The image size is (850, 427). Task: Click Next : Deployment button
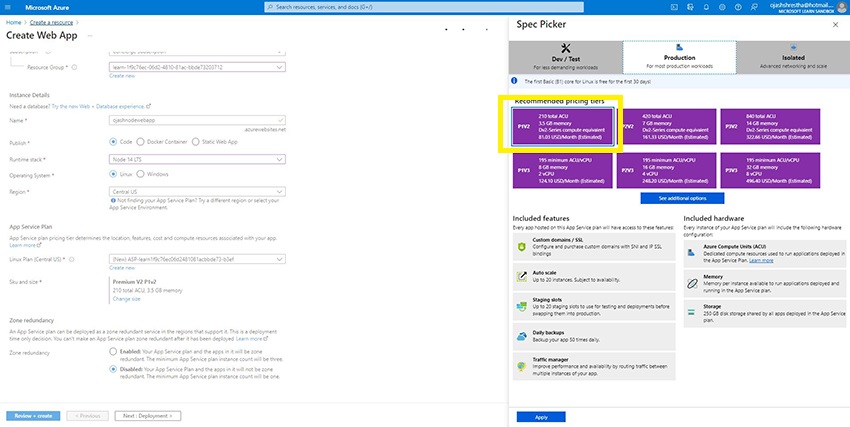coord(148,416)
